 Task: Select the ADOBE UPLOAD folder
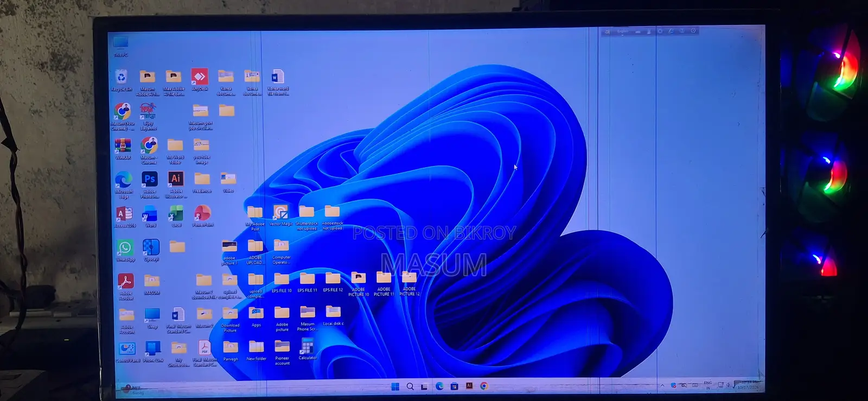tap(255, 252)
